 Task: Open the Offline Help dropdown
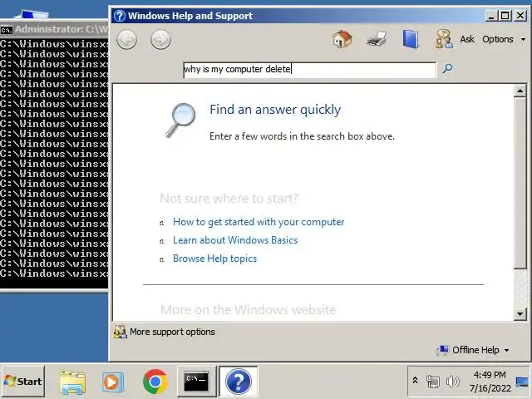pyautogui.click(x=474, y=350)
